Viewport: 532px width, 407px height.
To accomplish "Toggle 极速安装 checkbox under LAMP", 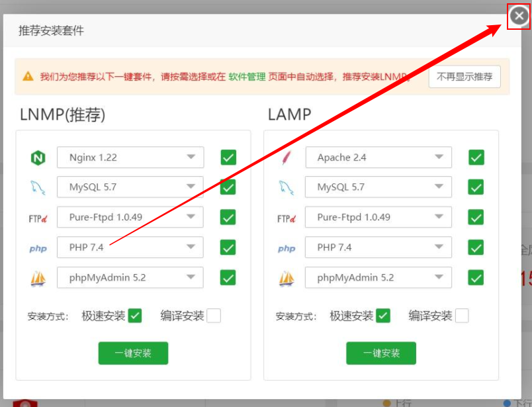I will click(382, 316).
